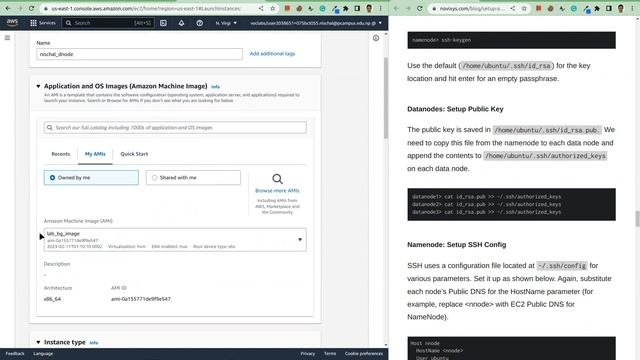Open Chrome three-dot menu in AWS browser window
The width and height of the screenshot is (640, 360).
(380, 8)
